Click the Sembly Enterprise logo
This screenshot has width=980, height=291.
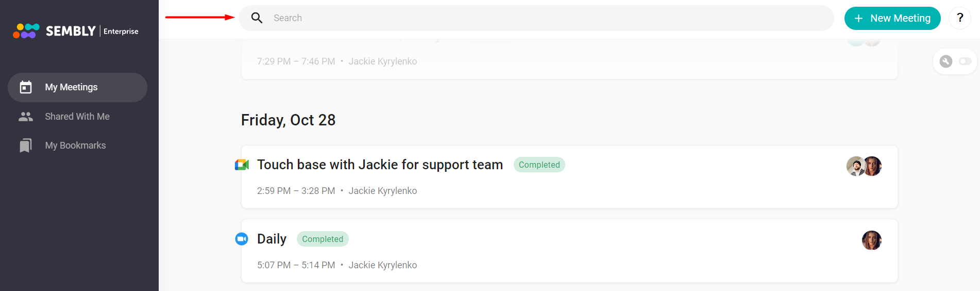pyautogui.click(x=76, y=31)
